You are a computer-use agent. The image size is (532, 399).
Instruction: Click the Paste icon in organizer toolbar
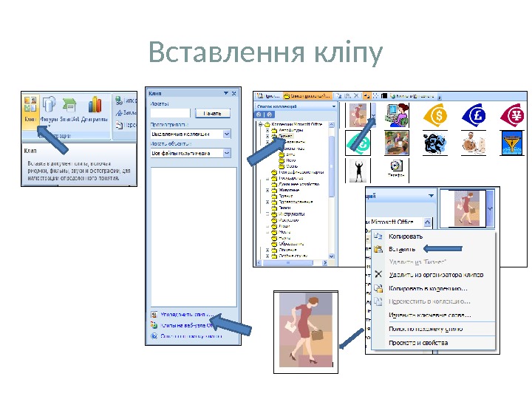[x=347, y=96]
